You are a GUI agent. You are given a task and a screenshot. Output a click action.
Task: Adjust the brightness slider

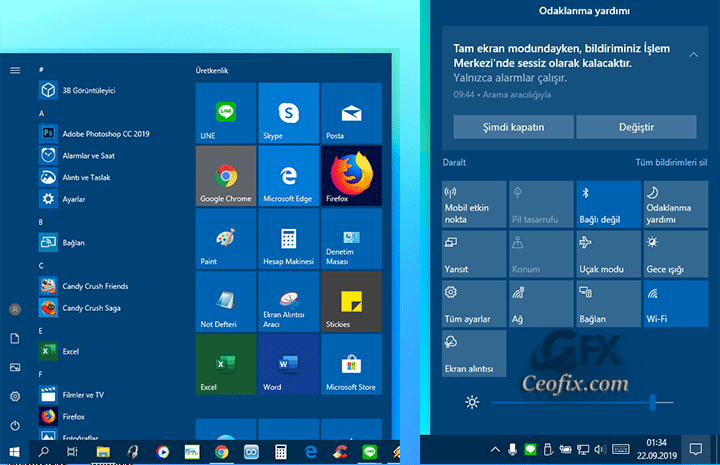pyautogui.click(x=582, y=403)
